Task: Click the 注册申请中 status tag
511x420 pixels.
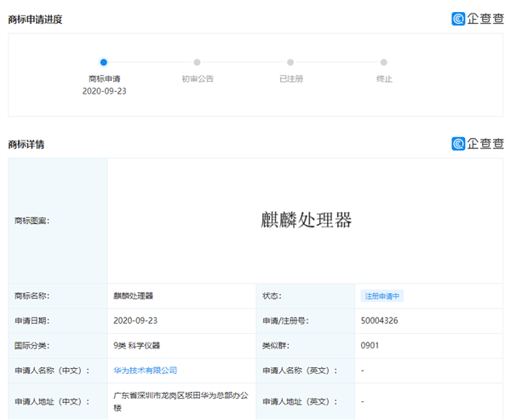Action: [x=382, y=296]
